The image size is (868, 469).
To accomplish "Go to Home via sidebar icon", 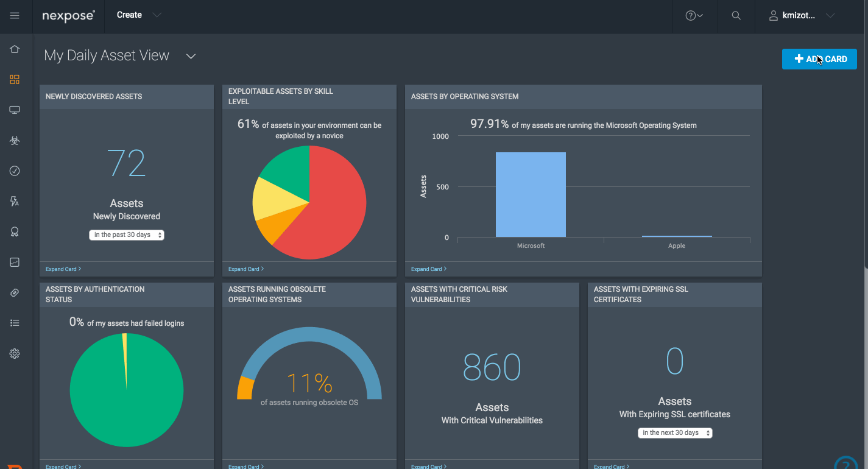I will point(15,49).
